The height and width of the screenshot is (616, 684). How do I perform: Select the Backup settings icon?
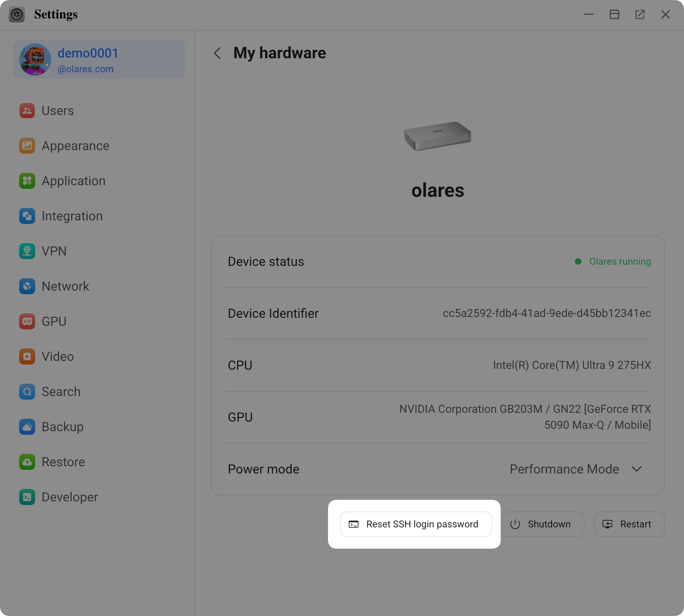27,427
